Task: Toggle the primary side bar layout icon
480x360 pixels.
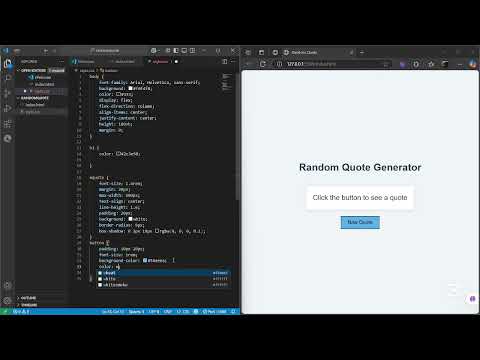Action: click(176, 51)
